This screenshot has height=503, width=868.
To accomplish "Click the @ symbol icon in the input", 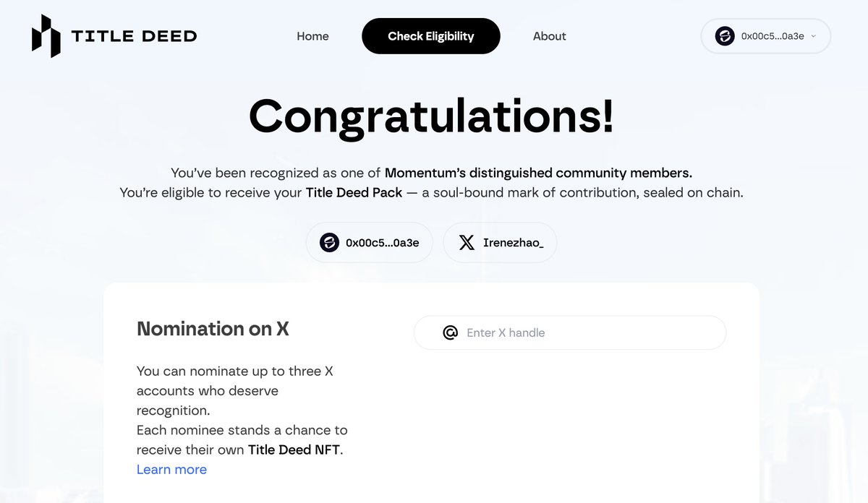I will (450, 332).
